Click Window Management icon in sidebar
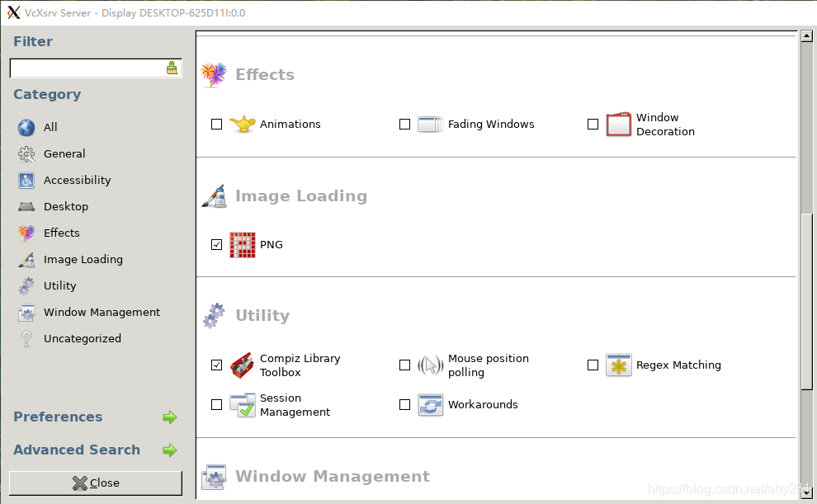Screen dimensions: 817x504 click(x=26, y=313)
